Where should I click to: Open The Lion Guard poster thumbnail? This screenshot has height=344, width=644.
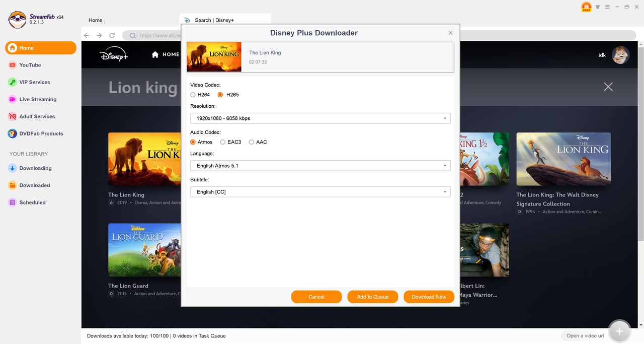(x=144, y=250)
